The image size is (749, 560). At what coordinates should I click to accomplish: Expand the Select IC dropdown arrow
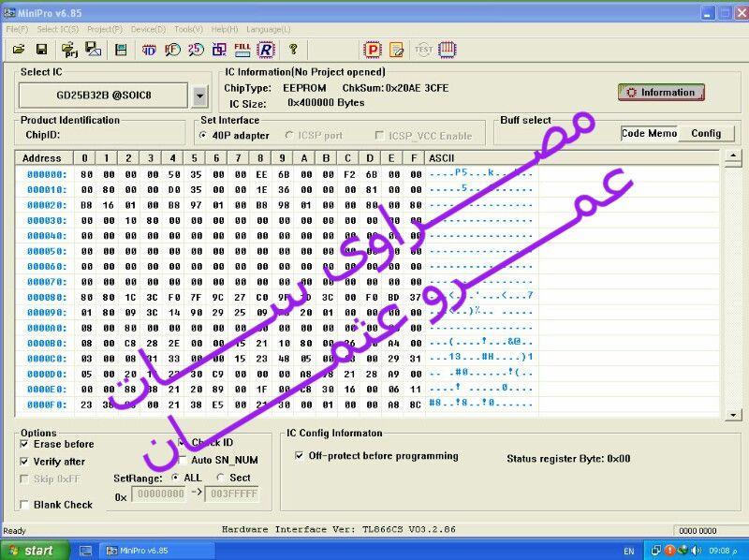coord(200,96)
